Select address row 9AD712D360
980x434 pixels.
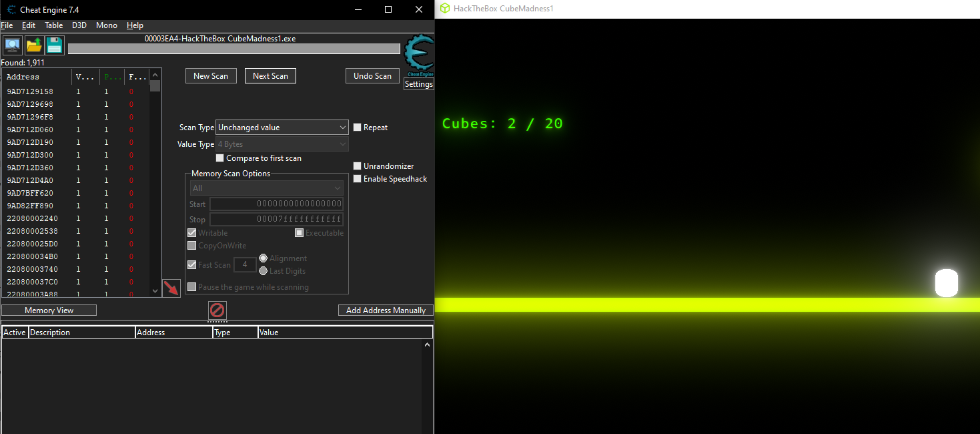(x=76, y=168)
